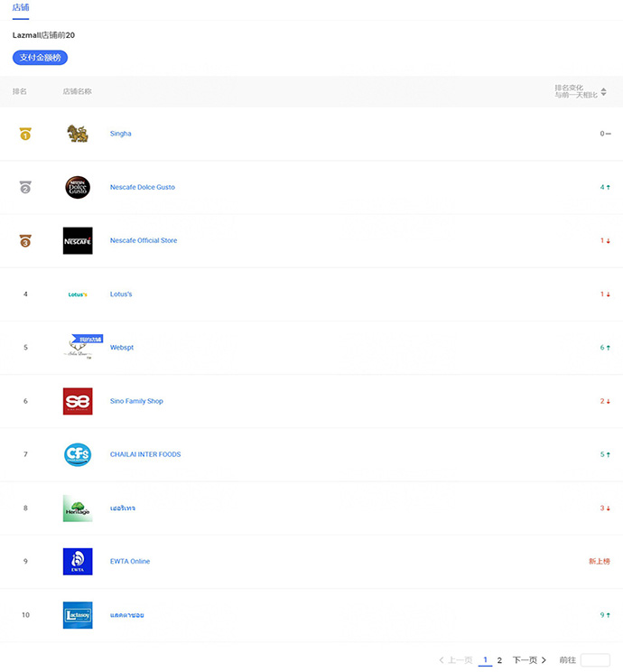The image size is (623, 672).
Task: Go to pagination page 1
Action: click(x=485, y=660)
